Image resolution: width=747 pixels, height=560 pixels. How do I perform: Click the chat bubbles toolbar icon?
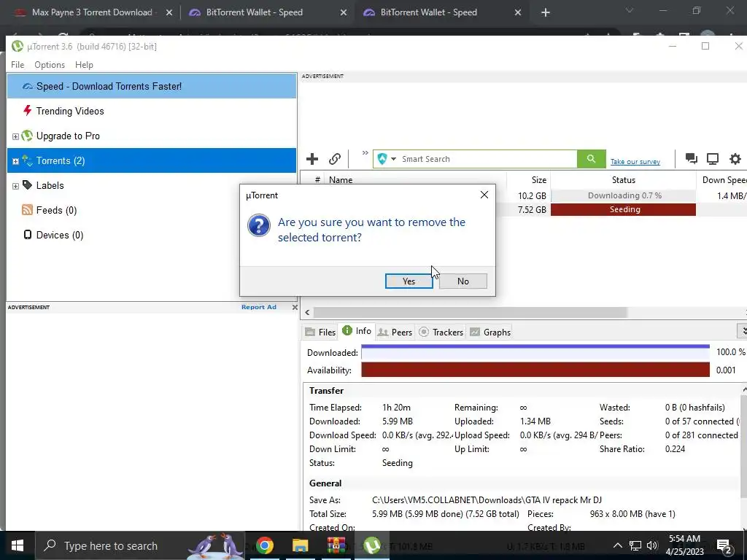(x=691, y=159)
